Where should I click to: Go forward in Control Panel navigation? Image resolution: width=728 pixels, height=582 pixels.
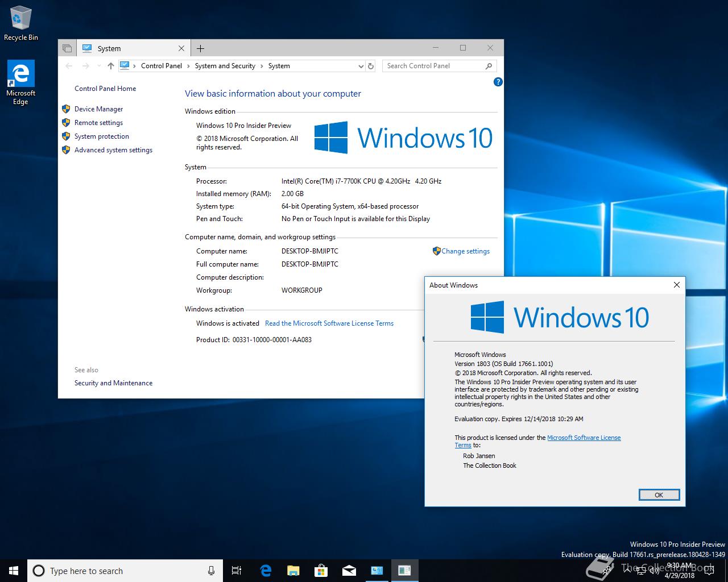tap(86, 66)
